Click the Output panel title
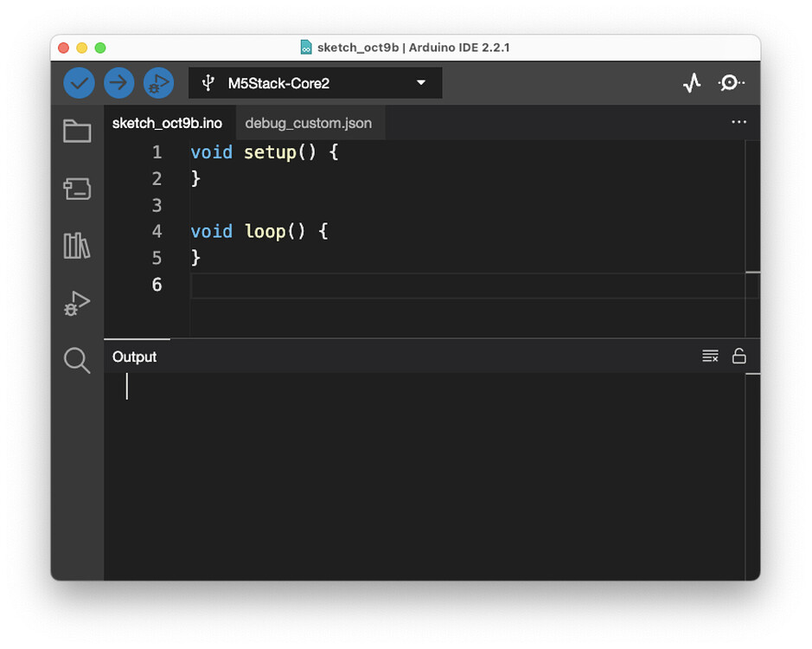 click(x=136, y=356)
